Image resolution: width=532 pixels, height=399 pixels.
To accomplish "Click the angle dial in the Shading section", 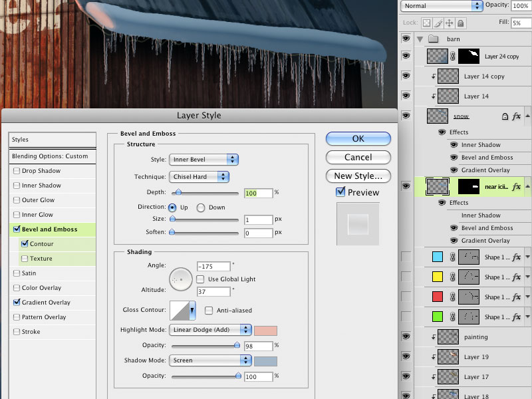I will pos(180,280).
